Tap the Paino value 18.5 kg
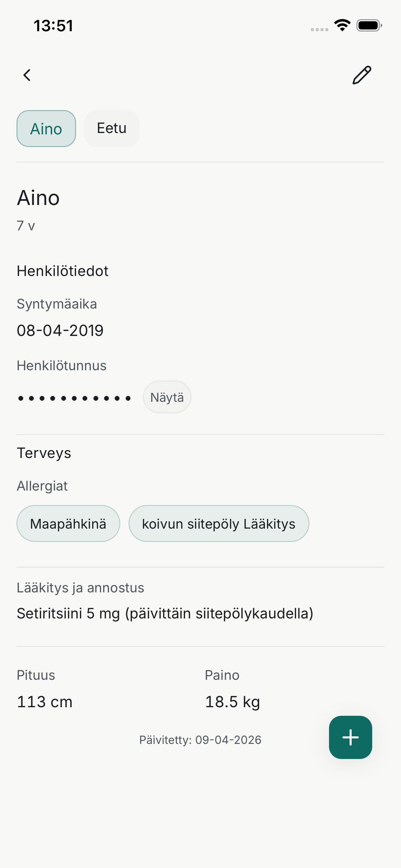Screen dimensions: 401x868 tap(232, 701)
